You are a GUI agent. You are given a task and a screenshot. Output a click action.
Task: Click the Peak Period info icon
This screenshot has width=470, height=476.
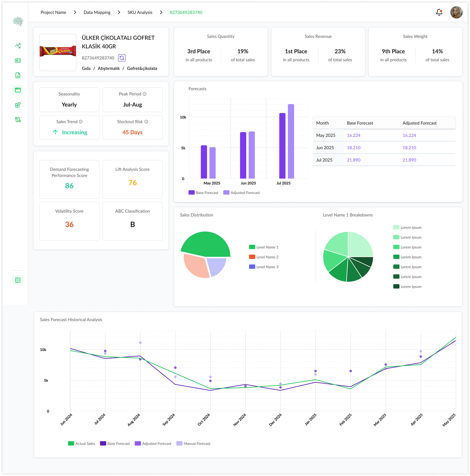coord(144,94)
